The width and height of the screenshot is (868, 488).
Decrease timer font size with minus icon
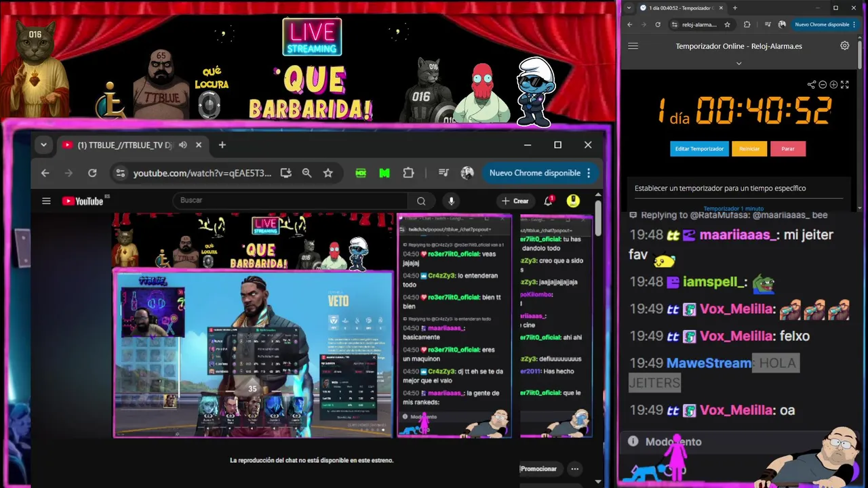[x=823, y=85]
